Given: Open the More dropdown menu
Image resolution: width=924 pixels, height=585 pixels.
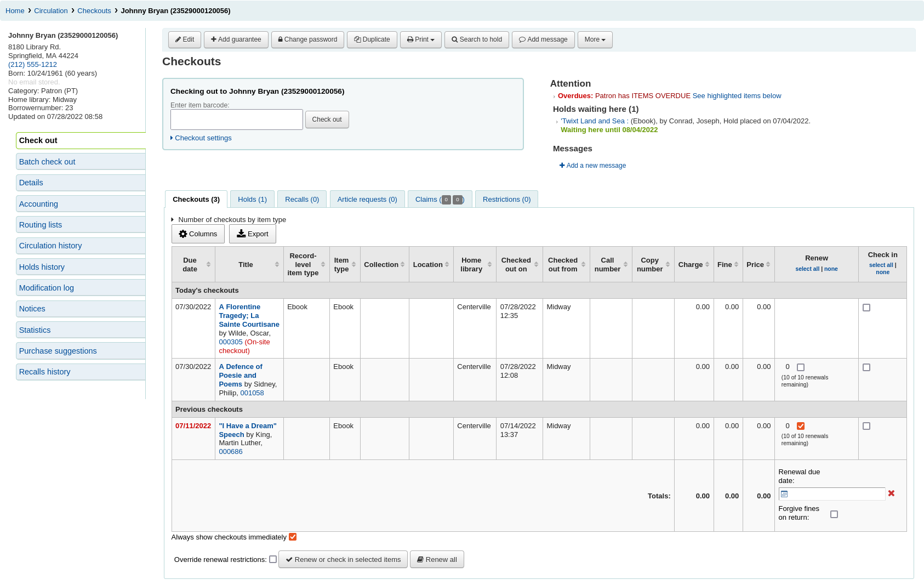Looking at the screenshot, I should pos(595,39).
